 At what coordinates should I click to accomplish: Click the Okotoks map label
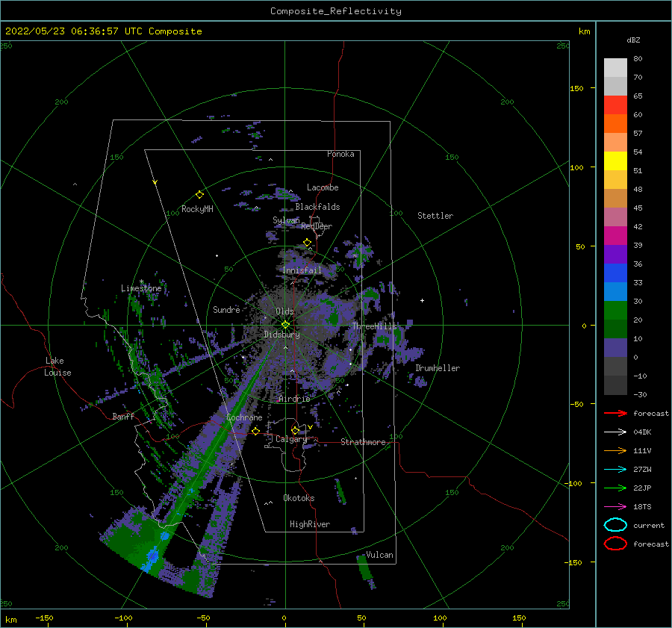coord(299,498)
